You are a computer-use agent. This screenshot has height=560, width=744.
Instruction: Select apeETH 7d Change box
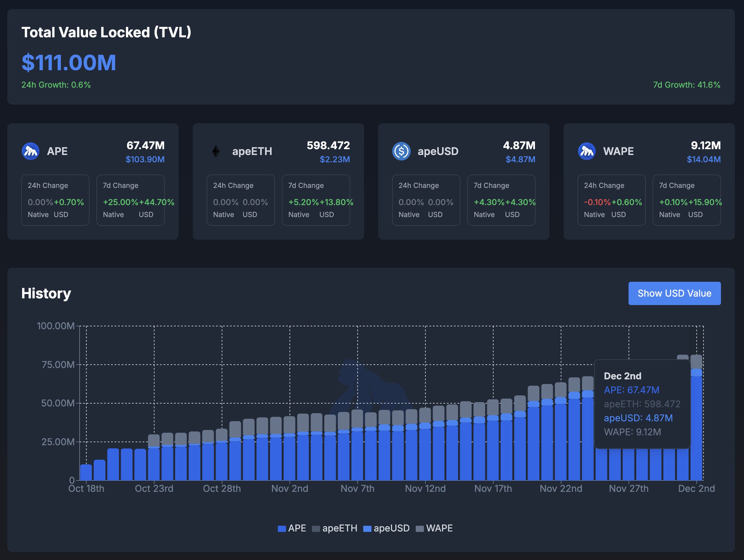[x=316, y=200]
